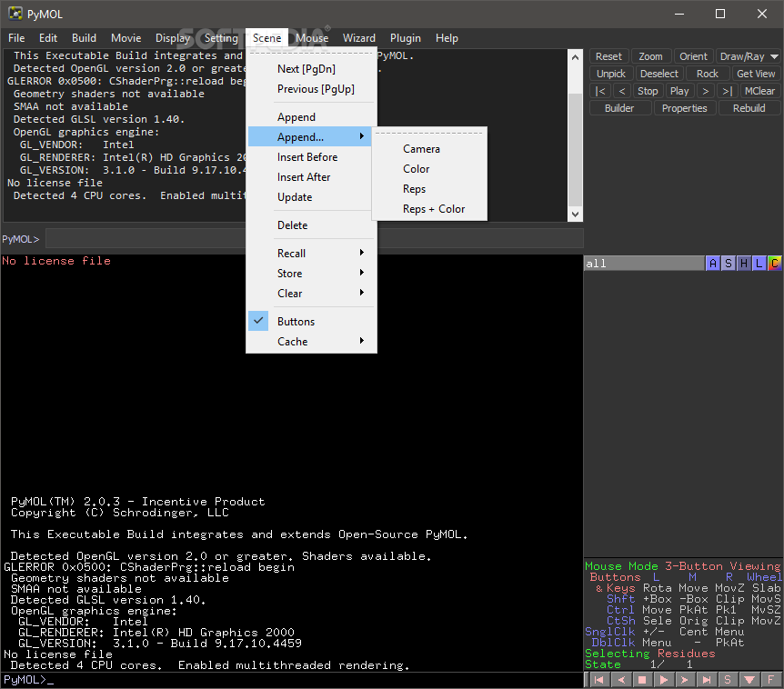Image resolution: width=784 pixels, height=689 pixels.
Task: Click the Properties button
Action: (x=685, y=108)
